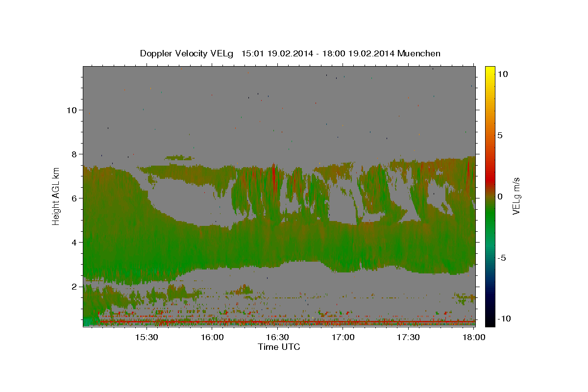Click the 17:00 time tick label

click(x=343, y=338)
